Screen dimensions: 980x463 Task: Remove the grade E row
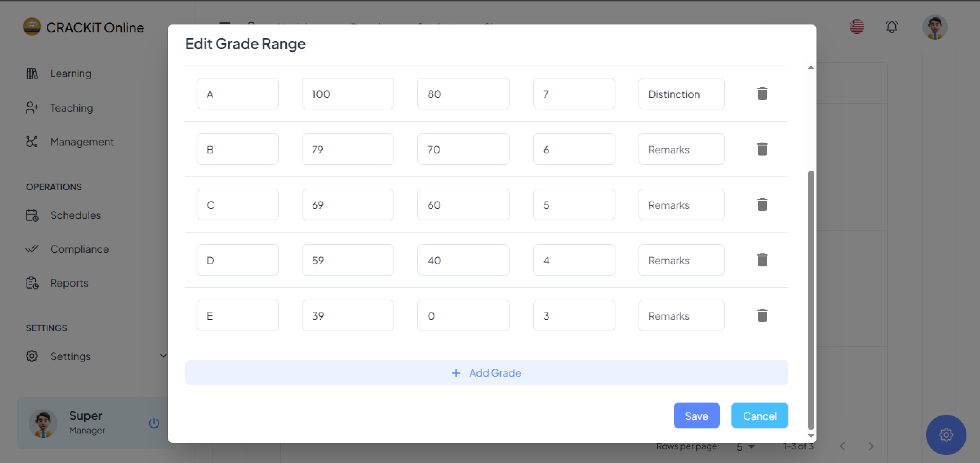pos(762,316)
